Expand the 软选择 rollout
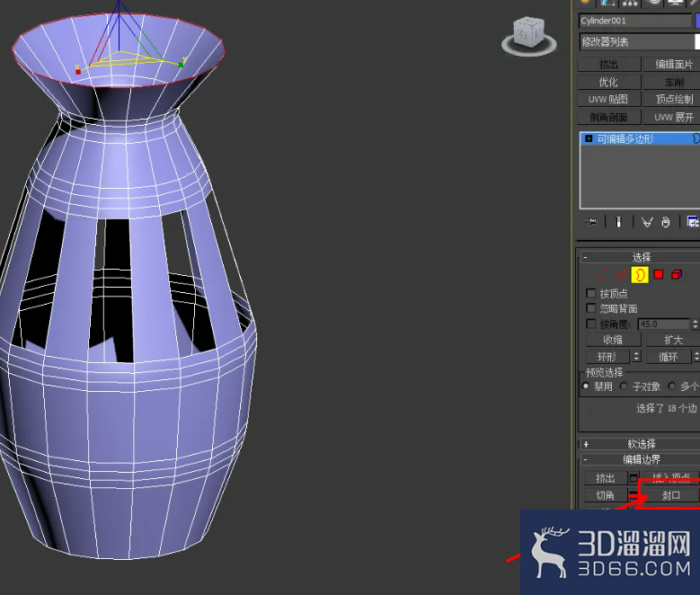 640,444
